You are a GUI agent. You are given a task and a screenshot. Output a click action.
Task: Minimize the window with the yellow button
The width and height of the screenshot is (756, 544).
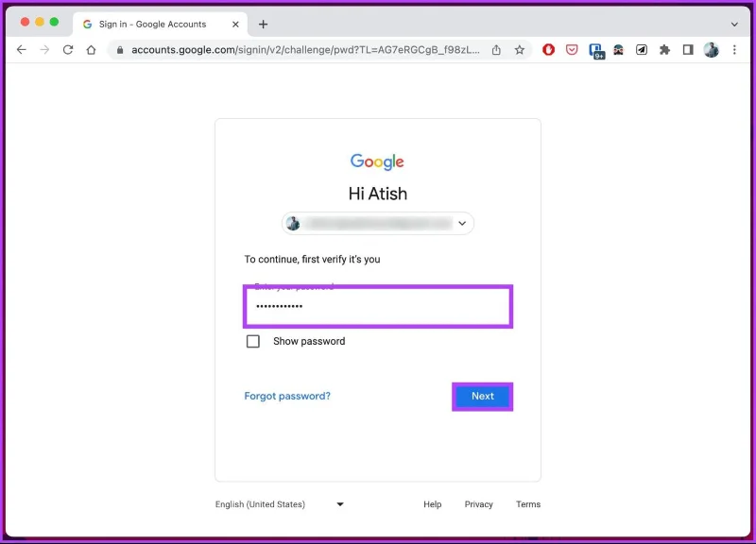(40, 22)
